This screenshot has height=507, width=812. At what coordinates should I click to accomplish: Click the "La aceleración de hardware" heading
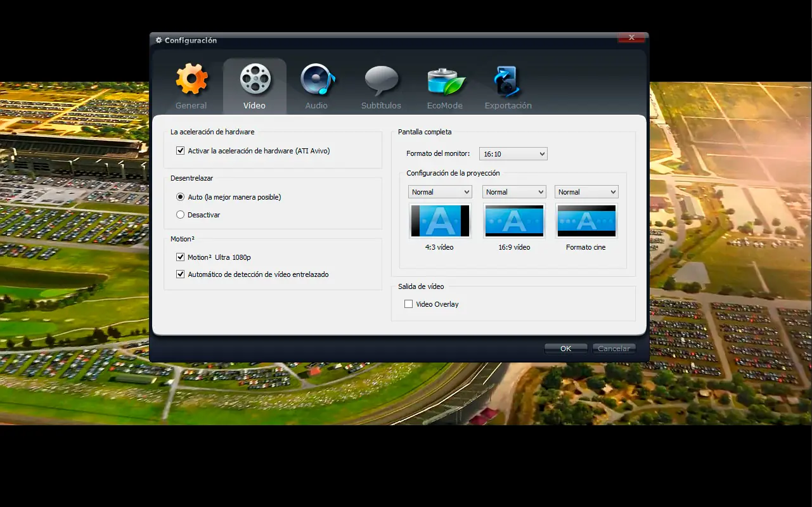(x=212, y=132)
